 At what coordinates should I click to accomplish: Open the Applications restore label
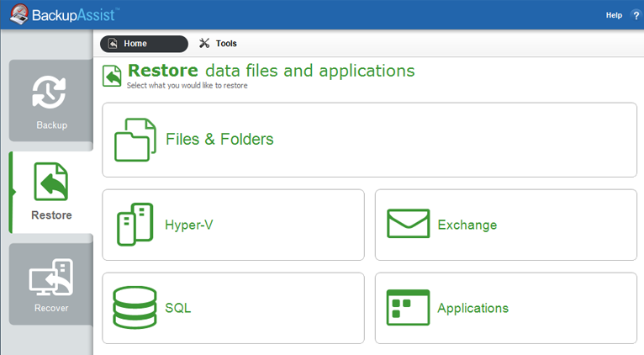tap(472, 308)
